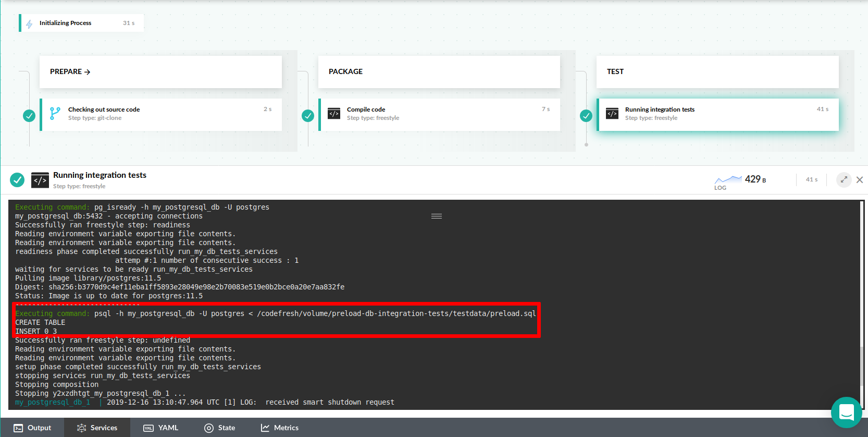
Task: Click the git-clone branch icon
Action: click(x=55, y=113)
